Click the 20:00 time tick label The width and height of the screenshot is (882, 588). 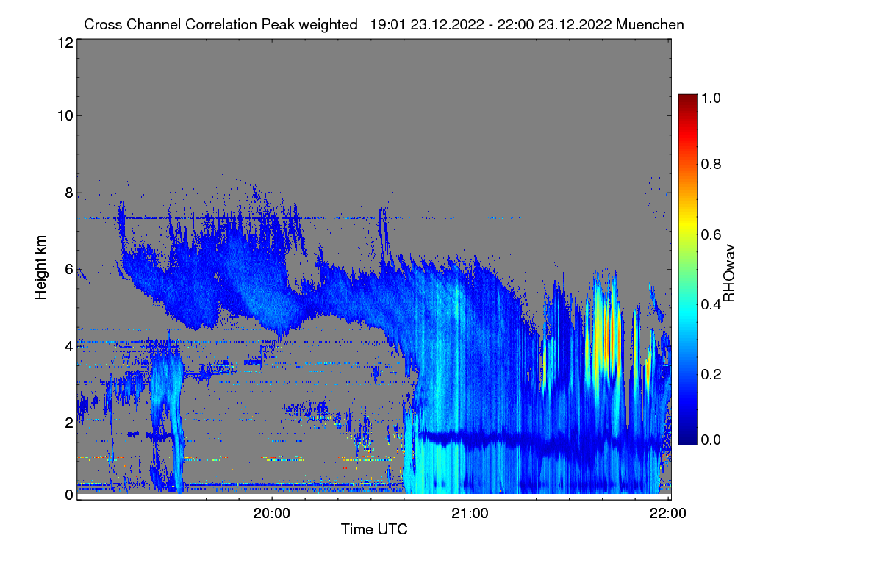272,514
